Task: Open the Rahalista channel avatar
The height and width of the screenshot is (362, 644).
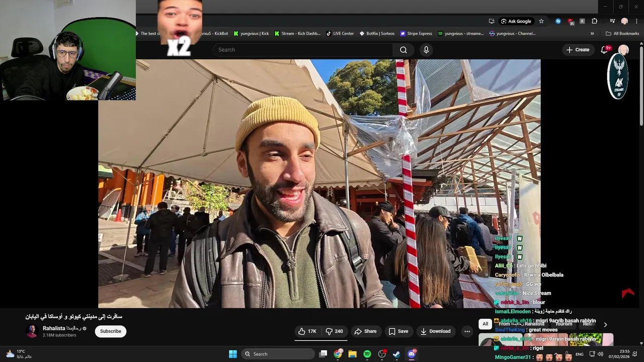Action: pyautogui.click(x=32, y=331)
